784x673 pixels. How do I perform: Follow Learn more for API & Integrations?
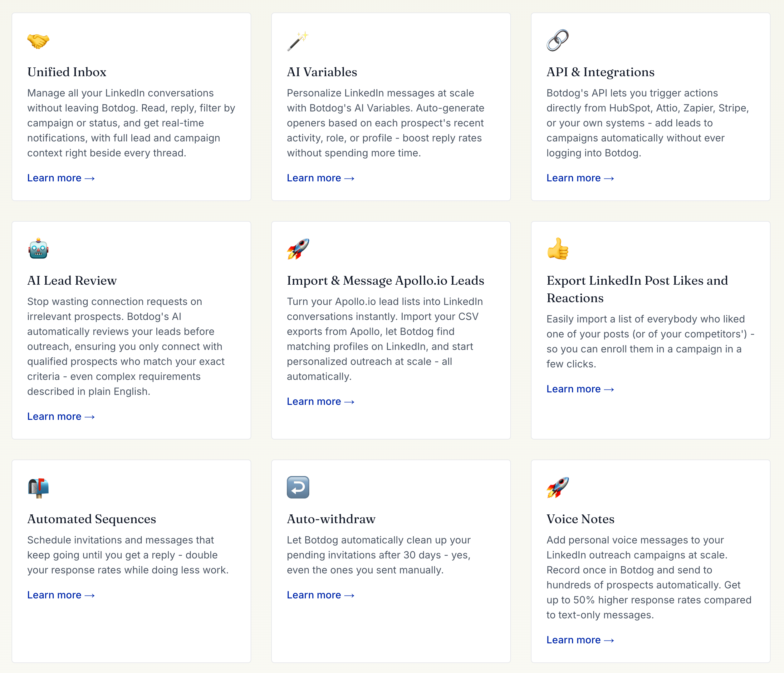pos(580,178)
